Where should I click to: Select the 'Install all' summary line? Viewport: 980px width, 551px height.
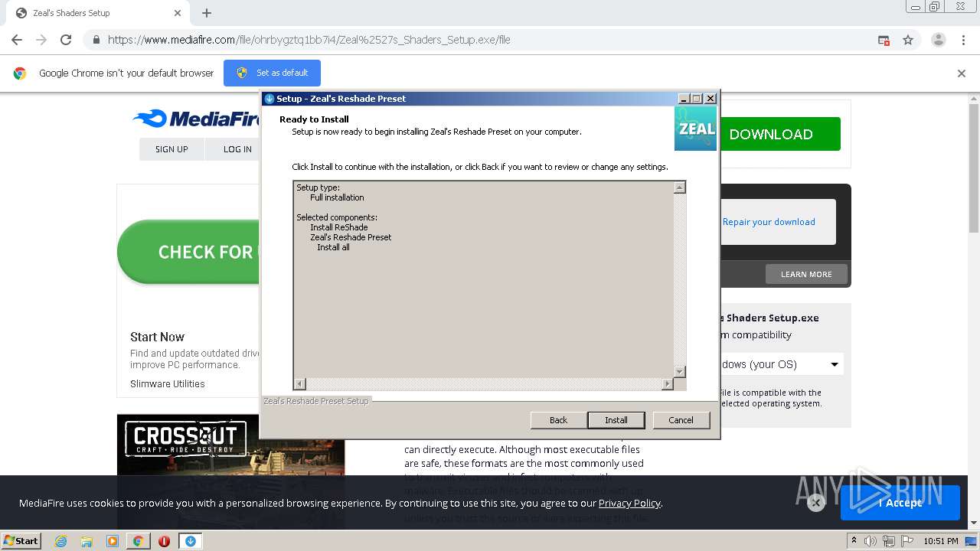coord(333,247)
